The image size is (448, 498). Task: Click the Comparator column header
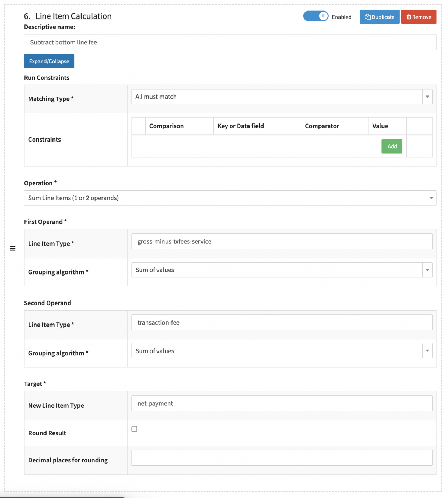322,126
